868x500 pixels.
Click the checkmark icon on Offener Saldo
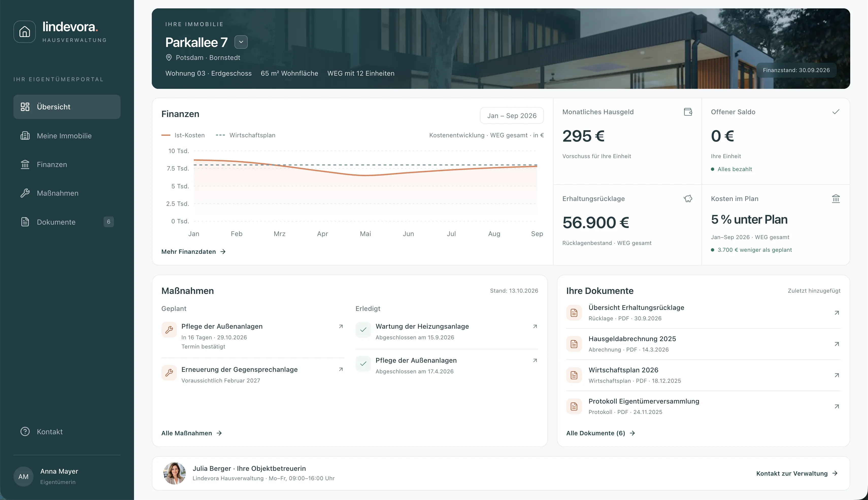[836, 112]
